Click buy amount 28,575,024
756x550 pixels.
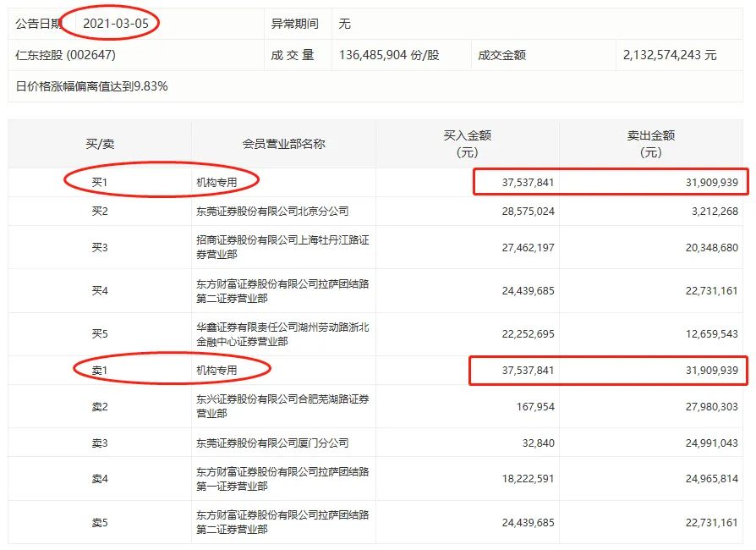click(x=528, y=212)
